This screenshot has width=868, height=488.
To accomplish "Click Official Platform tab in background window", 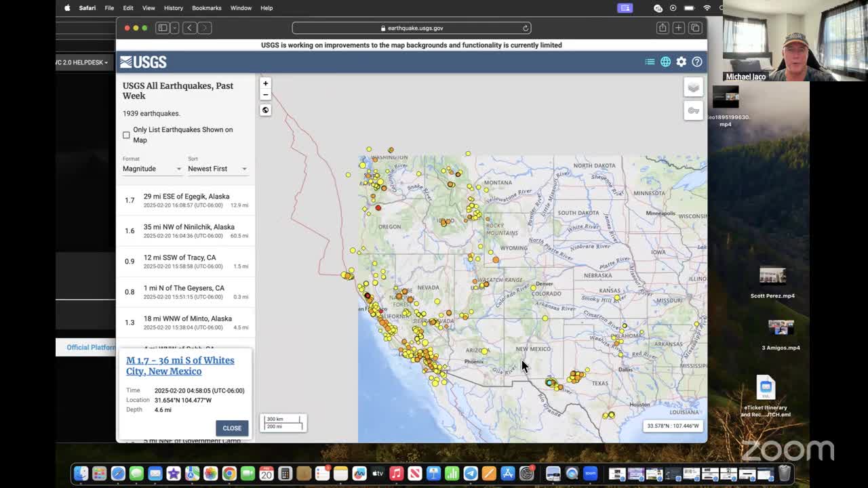I will tap(90, 347).
